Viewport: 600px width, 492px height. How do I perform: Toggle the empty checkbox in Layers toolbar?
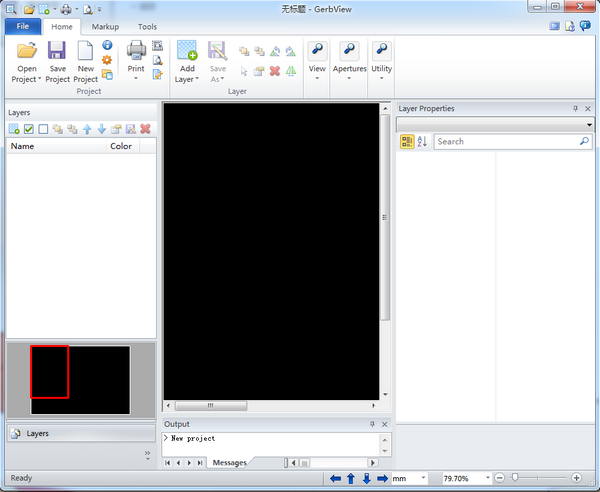[43, 129]
